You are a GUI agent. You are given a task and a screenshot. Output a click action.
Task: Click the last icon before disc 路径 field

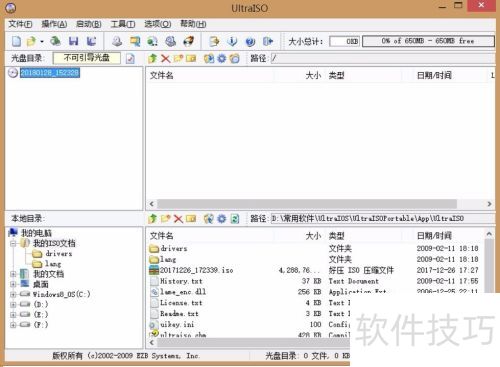(235, 59)
